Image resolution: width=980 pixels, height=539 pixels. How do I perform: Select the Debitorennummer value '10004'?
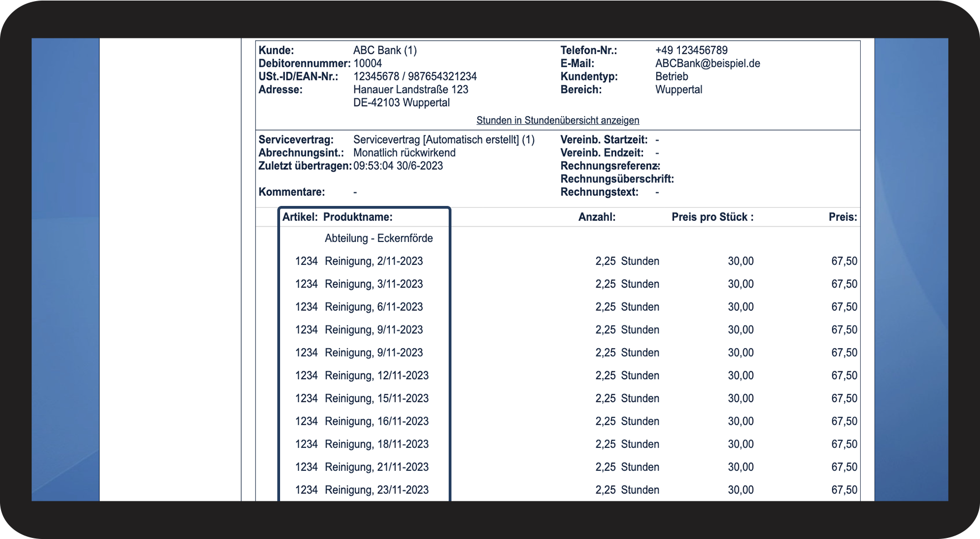pos(368,63)
